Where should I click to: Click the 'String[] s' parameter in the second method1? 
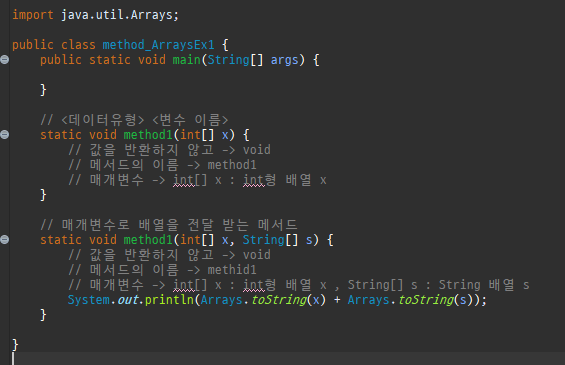click(277, 240)
